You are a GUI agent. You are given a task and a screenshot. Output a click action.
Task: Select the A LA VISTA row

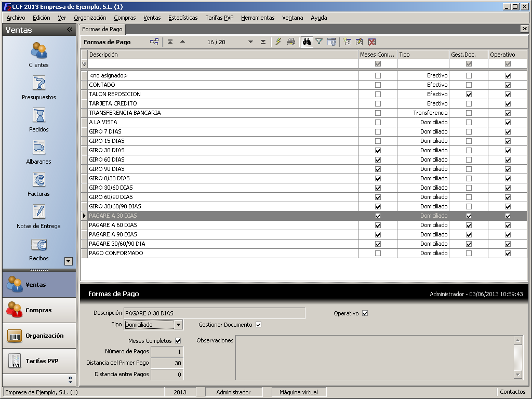coord(304,122)
